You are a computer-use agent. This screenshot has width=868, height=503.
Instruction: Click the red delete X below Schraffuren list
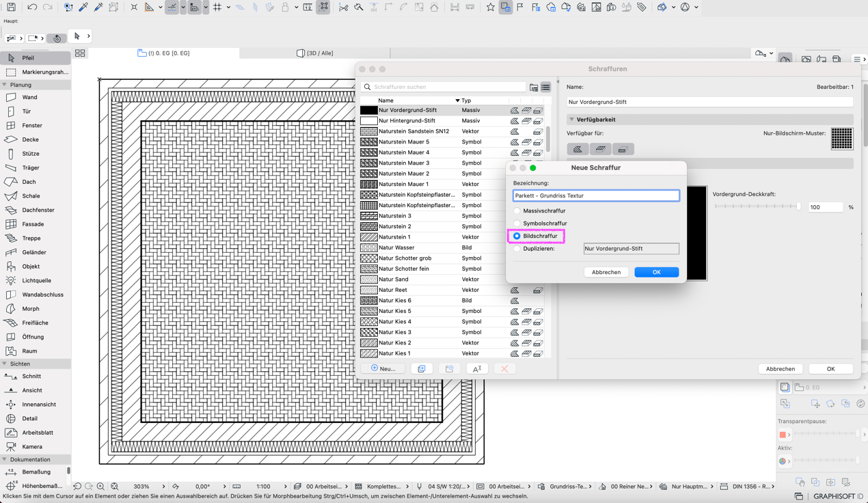(504, 368)
